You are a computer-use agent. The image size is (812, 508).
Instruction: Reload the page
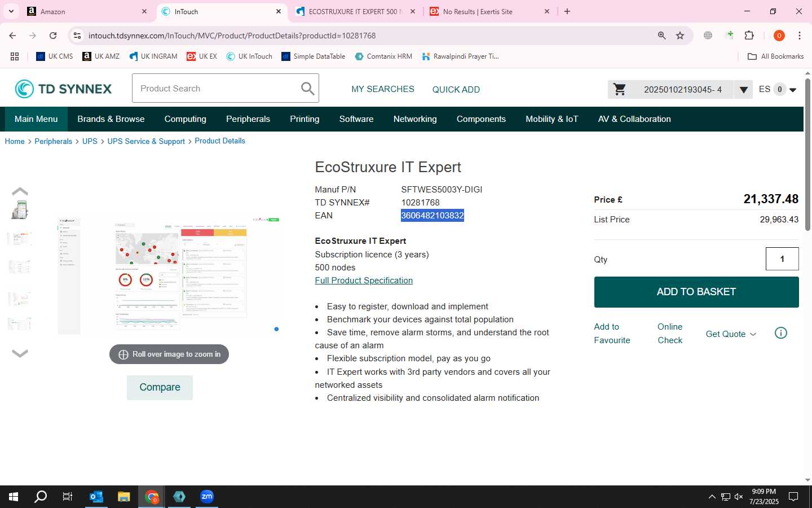[53, 36]
